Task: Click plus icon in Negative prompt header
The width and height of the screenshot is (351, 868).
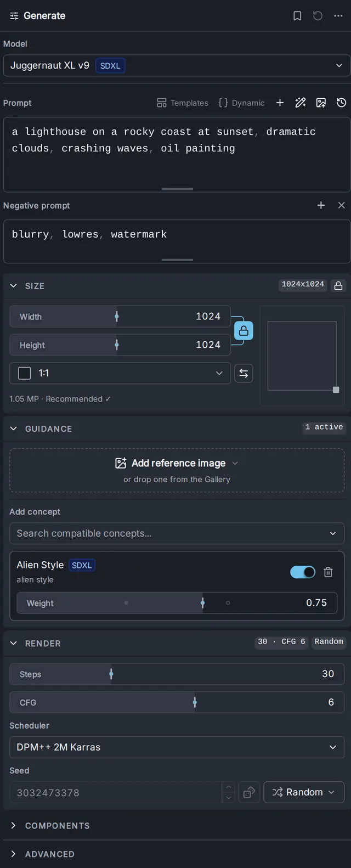Action: [321, 205]
